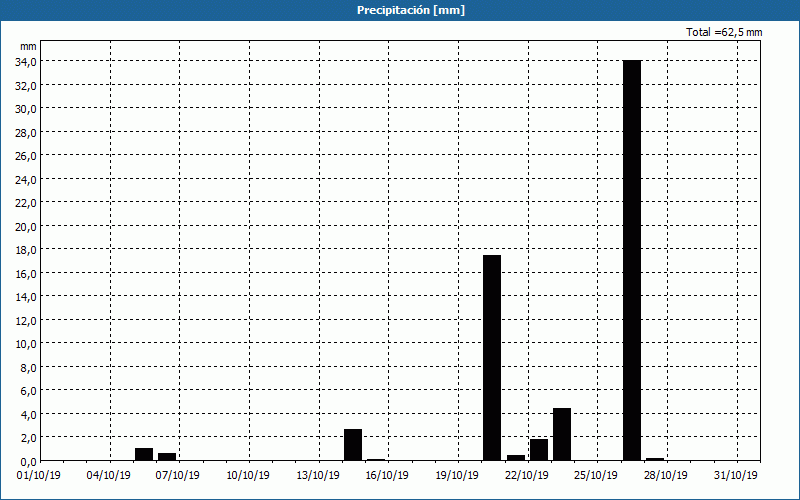Click the y-axis unit label mm
Image resolution: width=800 pixels, height=500 pixels.
pos(29,46)
